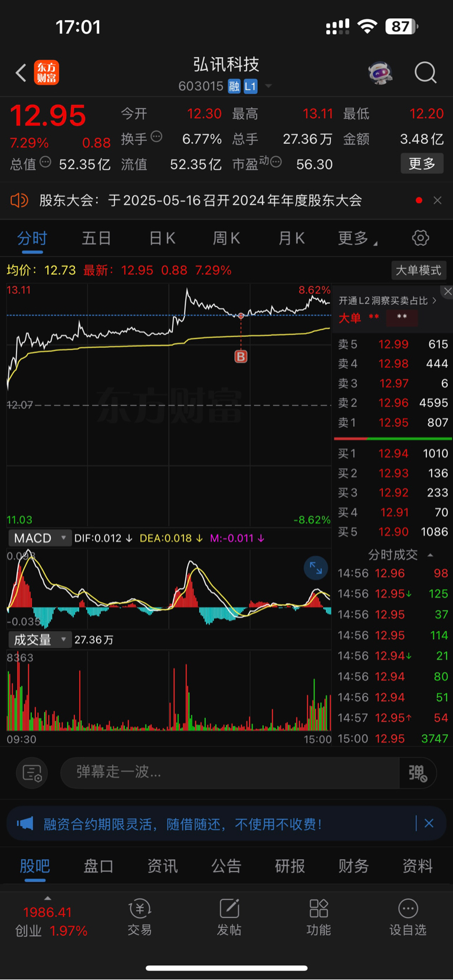Screen dimensions: 453x980
Task: Switch to the 周K chart tab
Action: (226, 238)
